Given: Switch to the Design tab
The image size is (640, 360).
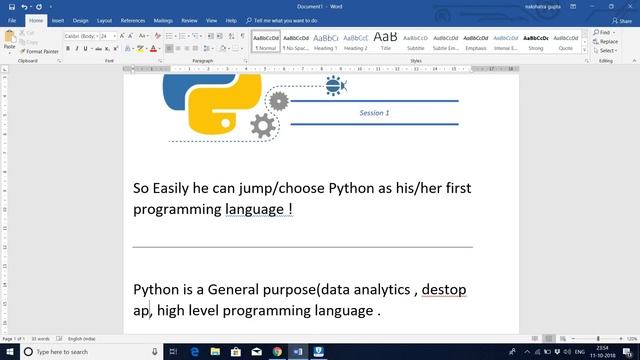Looking at the screenshot, I should point(80,20).
